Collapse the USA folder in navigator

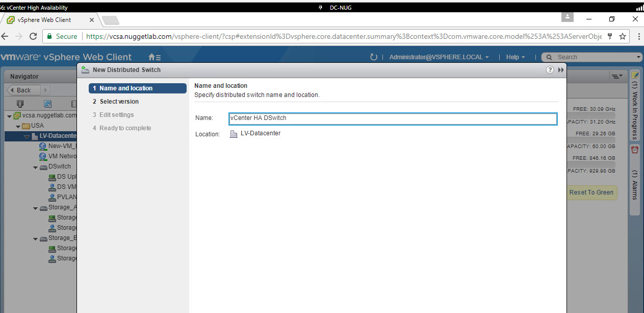point(18,126)
